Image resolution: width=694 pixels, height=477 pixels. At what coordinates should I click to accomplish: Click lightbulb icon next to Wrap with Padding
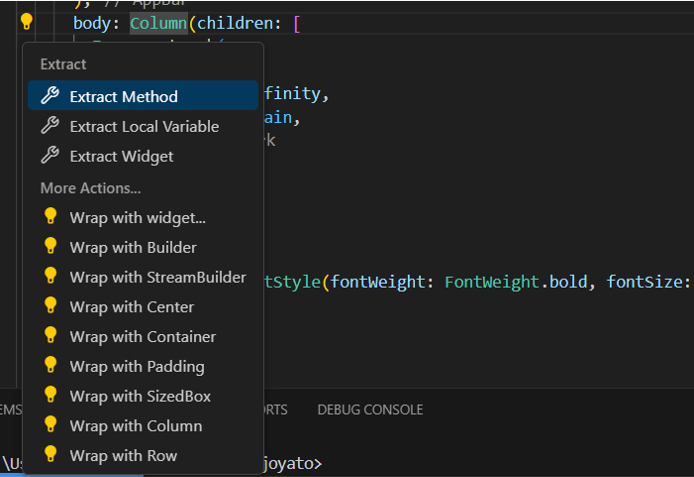(x=50, y=366)
